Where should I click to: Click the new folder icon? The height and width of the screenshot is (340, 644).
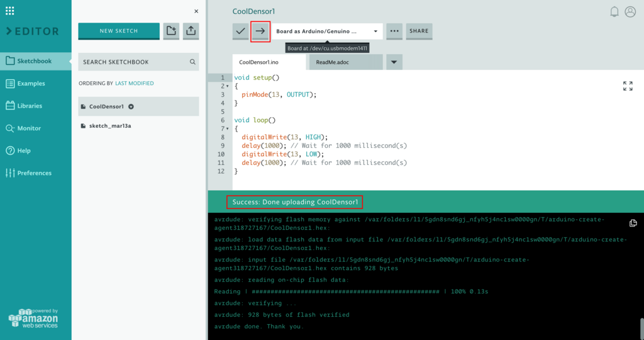171,31
